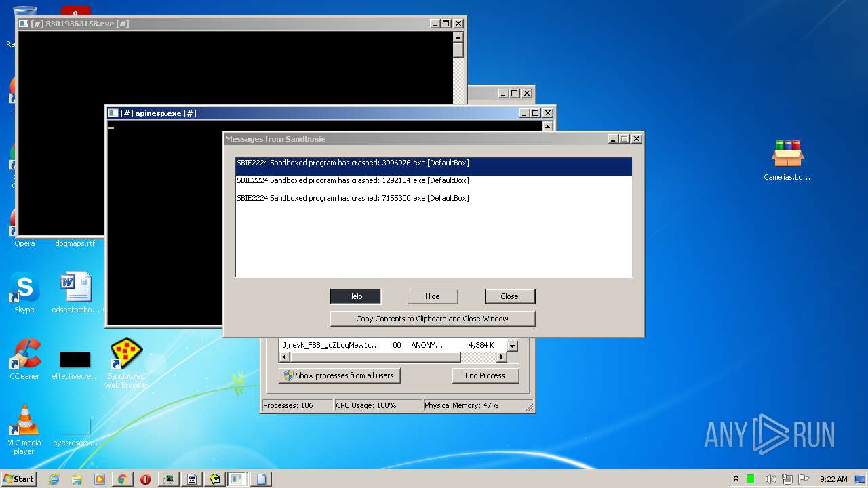Select the 3996976.exe crash message
The image size is (868, 488).
434,166
